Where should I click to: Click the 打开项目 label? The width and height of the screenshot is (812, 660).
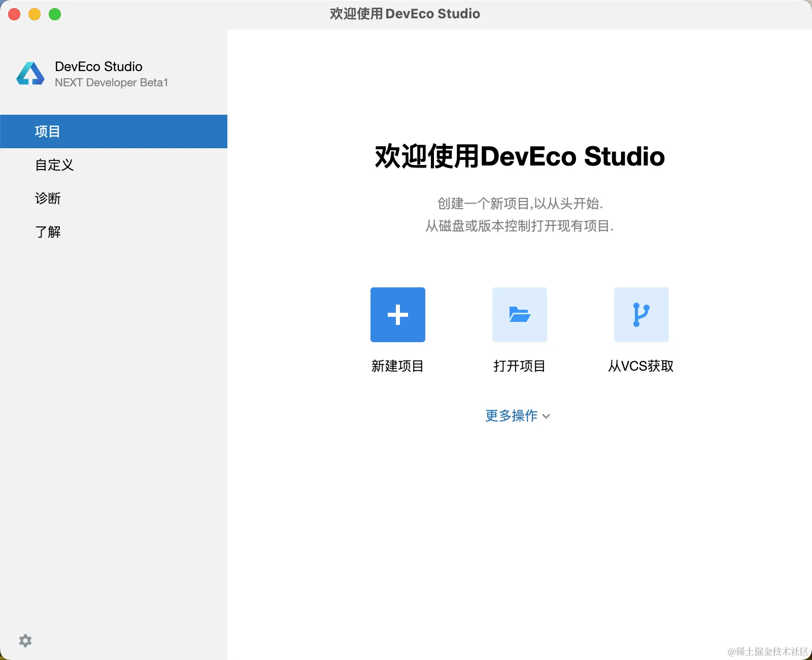519,366
